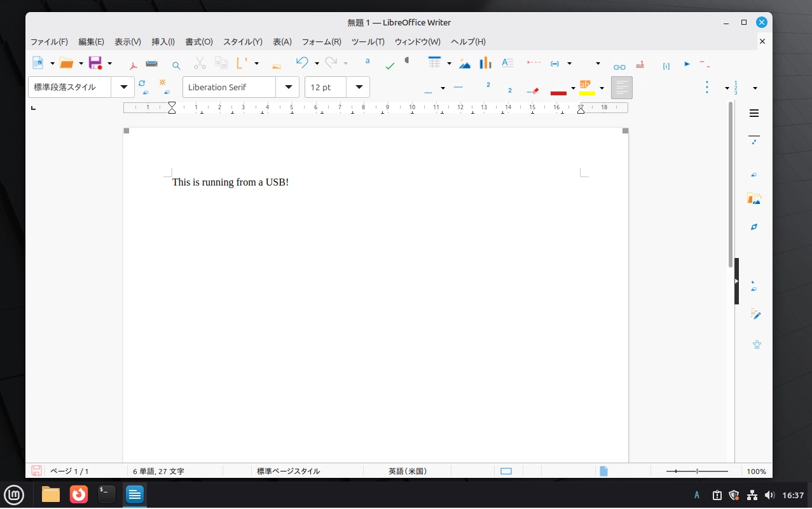Toggle superscript formatting
812x509 pixels.
pos(488,85)
